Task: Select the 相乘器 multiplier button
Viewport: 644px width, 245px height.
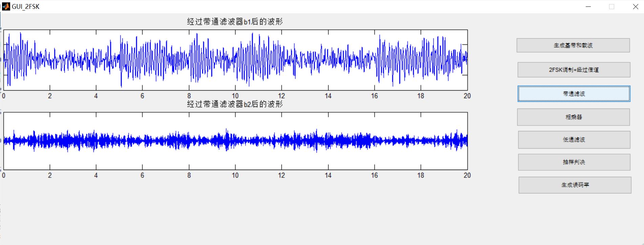Action: click(574, 117)
